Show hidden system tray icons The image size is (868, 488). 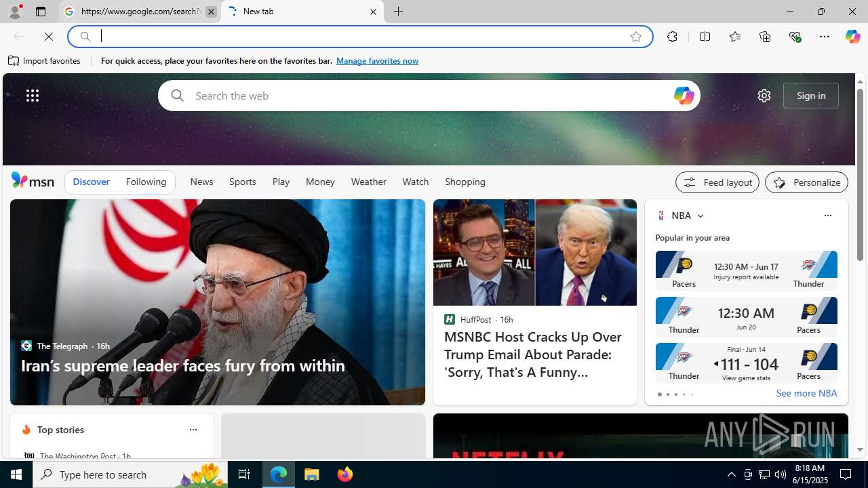coord(731,474)
